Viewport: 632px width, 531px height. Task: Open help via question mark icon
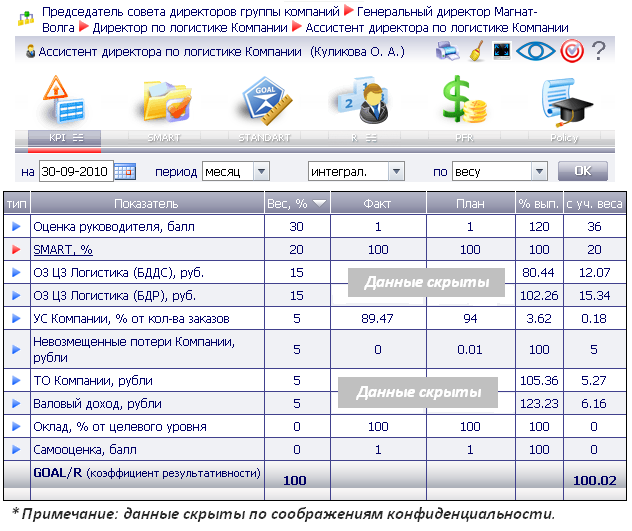tap(599, 51)
